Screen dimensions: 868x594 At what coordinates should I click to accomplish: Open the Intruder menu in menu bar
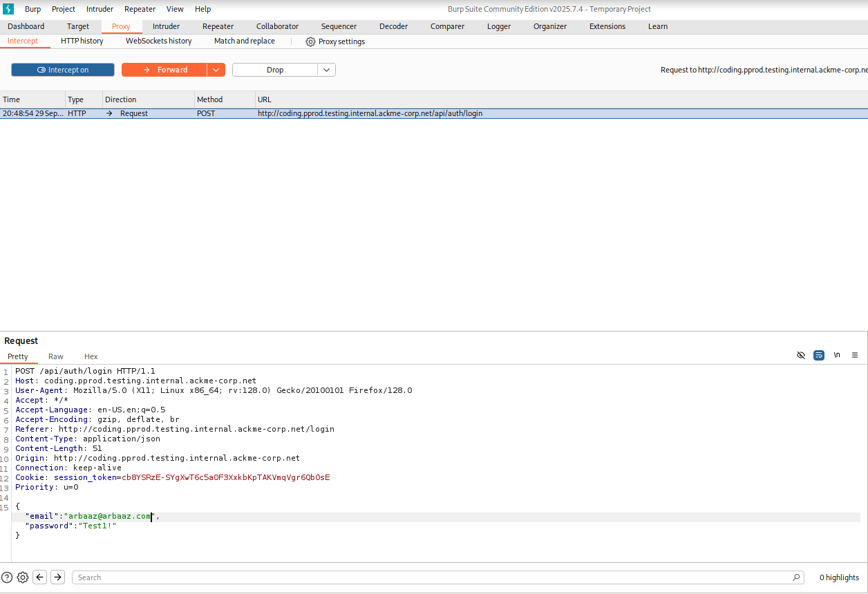pos(100,9)
